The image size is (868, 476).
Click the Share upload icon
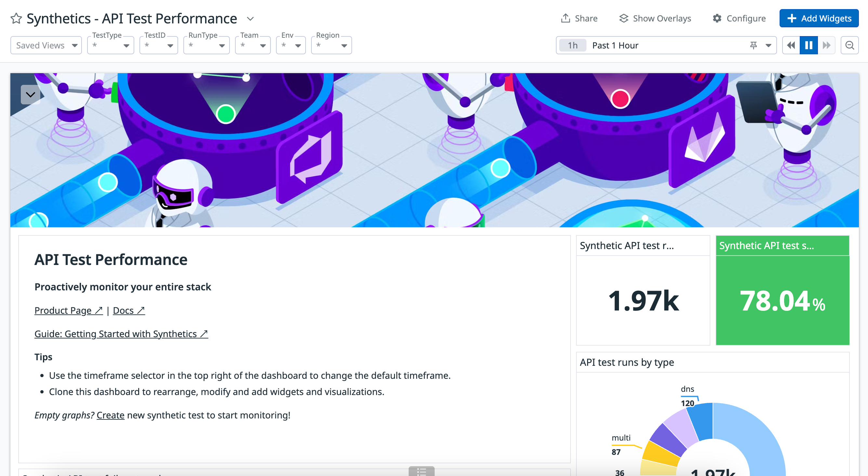pos(565,18)
